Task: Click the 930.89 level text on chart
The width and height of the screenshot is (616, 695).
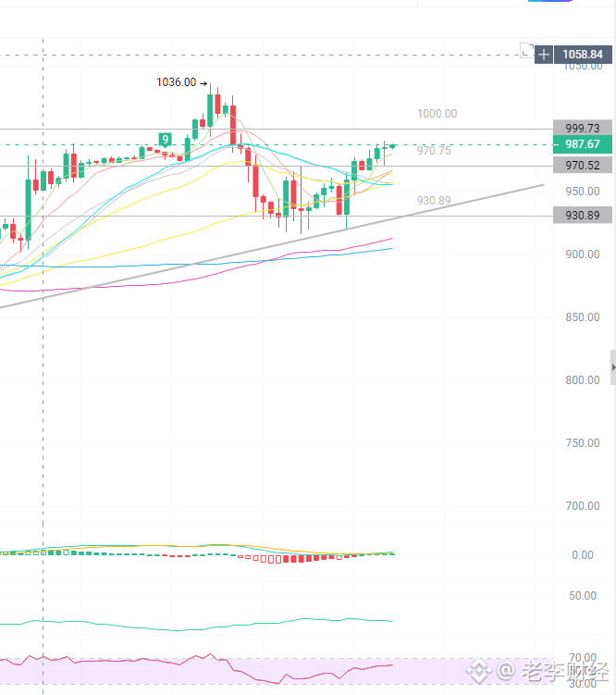Action: tap(434, 201)
